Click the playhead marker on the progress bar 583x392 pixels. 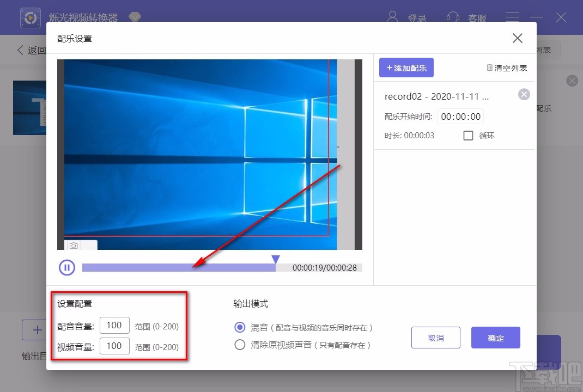tap(276, 260)
